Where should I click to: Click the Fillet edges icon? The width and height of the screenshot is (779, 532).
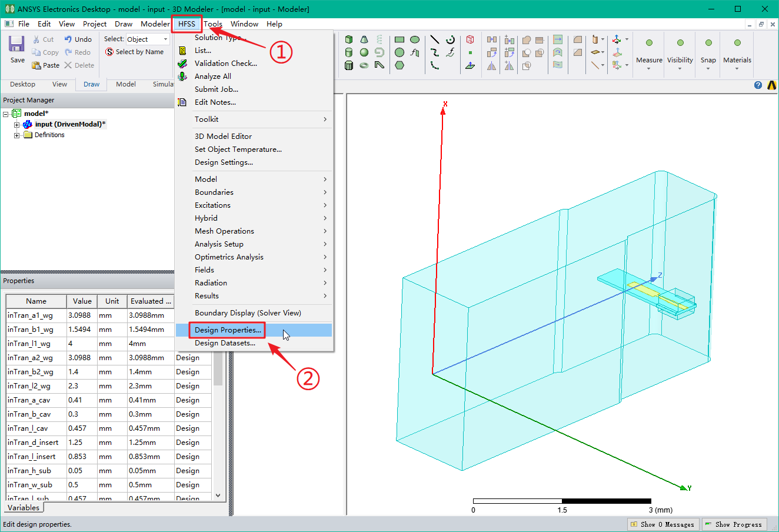click(x=578, y=39)
